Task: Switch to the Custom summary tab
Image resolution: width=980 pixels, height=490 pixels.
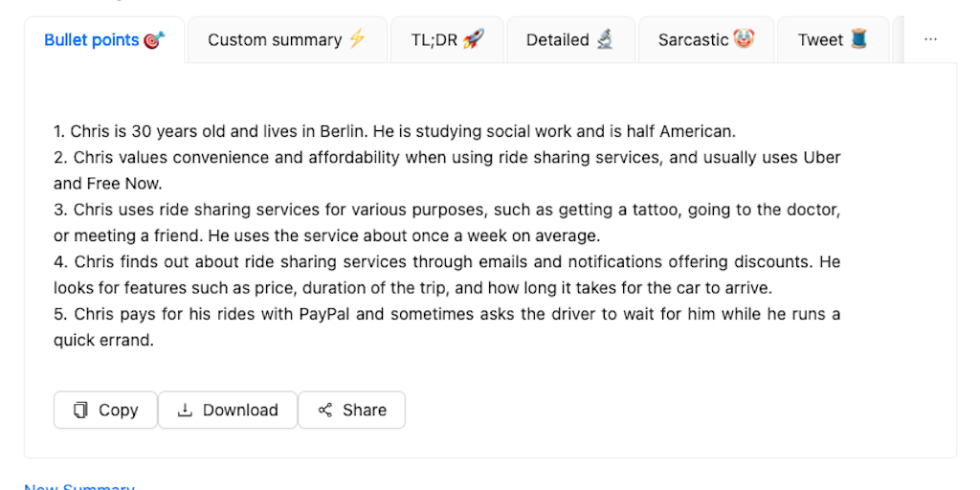Action: (275, 40)
